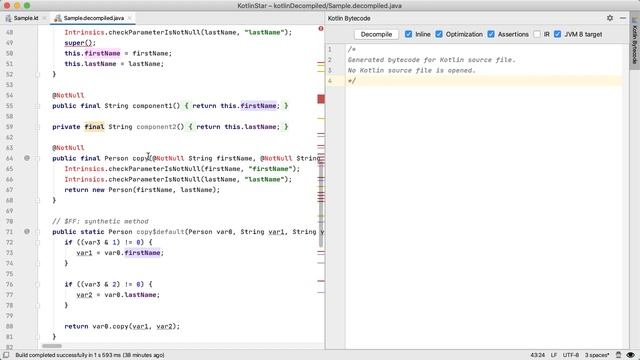This screenshot has height=360, width=640.
Task: Click the error indicator icon atop editor
Action: click(321, 29)
